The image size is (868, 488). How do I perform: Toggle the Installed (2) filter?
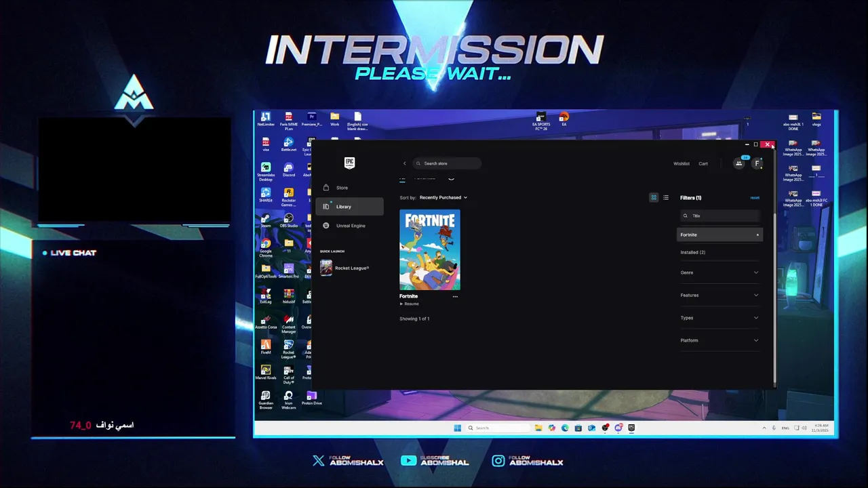click(692, 252)
